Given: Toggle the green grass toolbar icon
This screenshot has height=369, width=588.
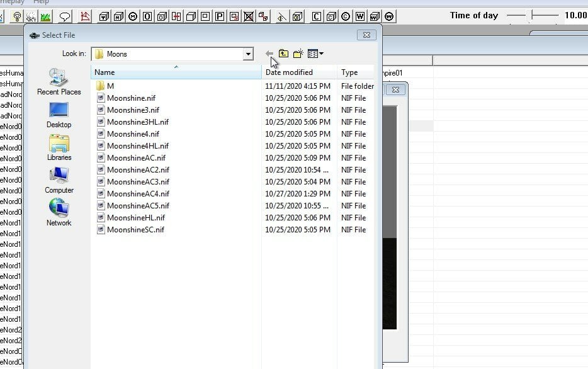Looking at the screenshot, I should pyautogui.click(x=45, y=16).
